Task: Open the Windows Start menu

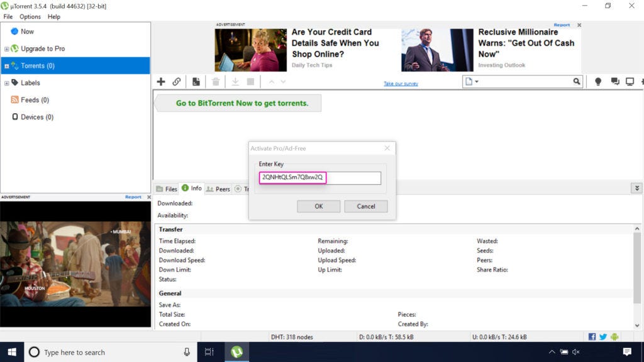Action: pos(12,352)
